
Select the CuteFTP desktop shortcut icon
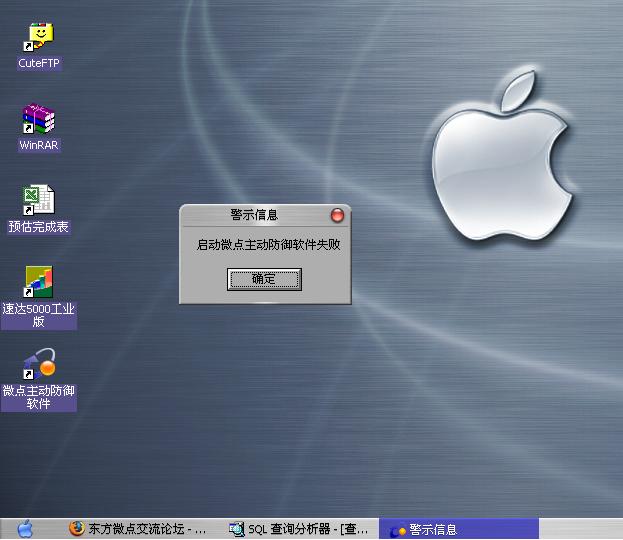coord(39,38)
